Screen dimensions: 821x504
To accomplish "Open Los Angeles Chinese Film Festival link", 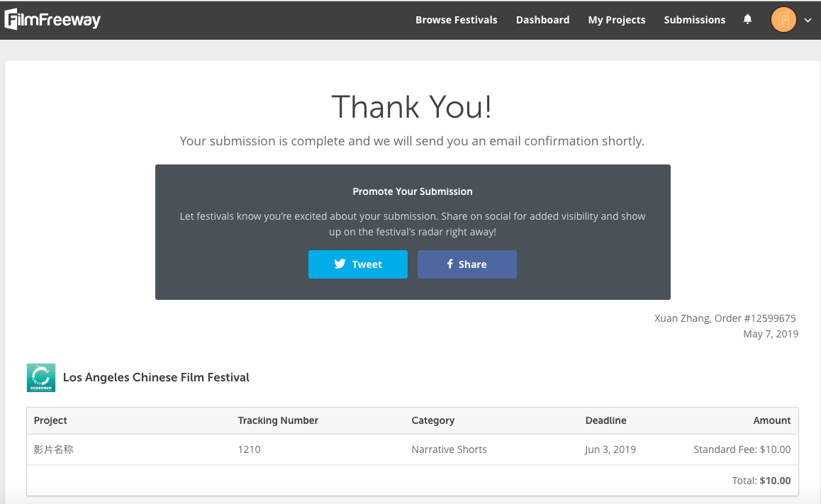I will (x=156, y=377).
